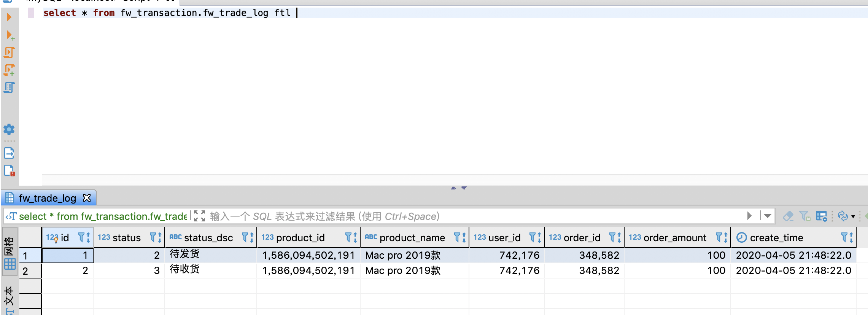
Task: Open the execution log icon with red badge
Action: (9, 170)
